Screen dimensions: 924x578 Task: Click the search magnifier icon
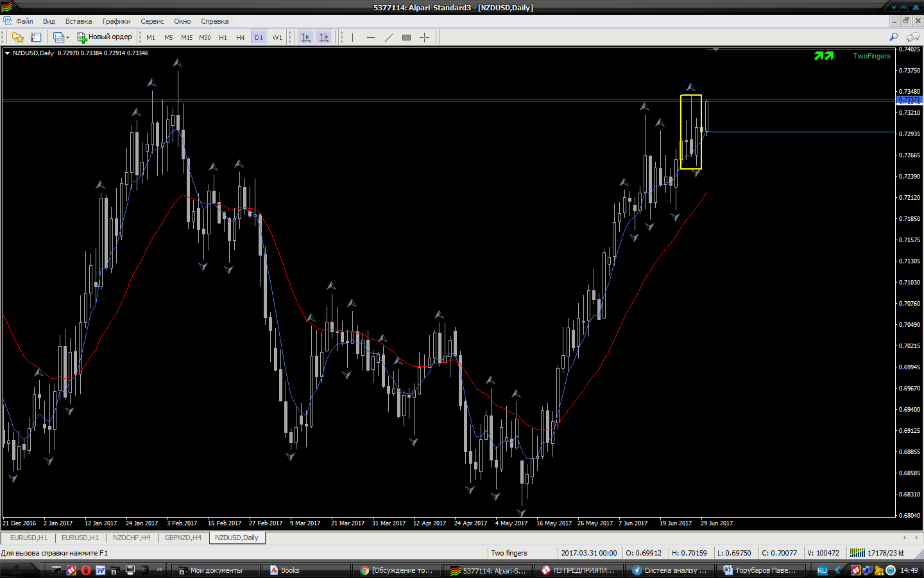[893, 37]
